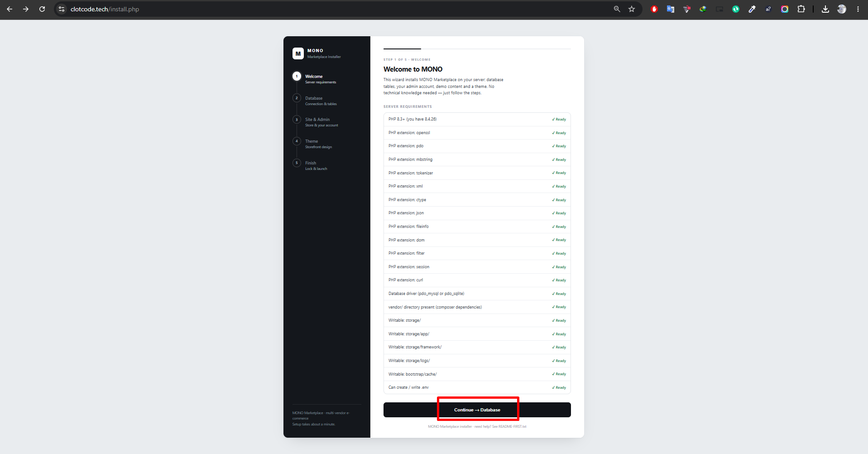Reload the page with refresh icon
868x454 pixels.
click(x=42, y=9)
